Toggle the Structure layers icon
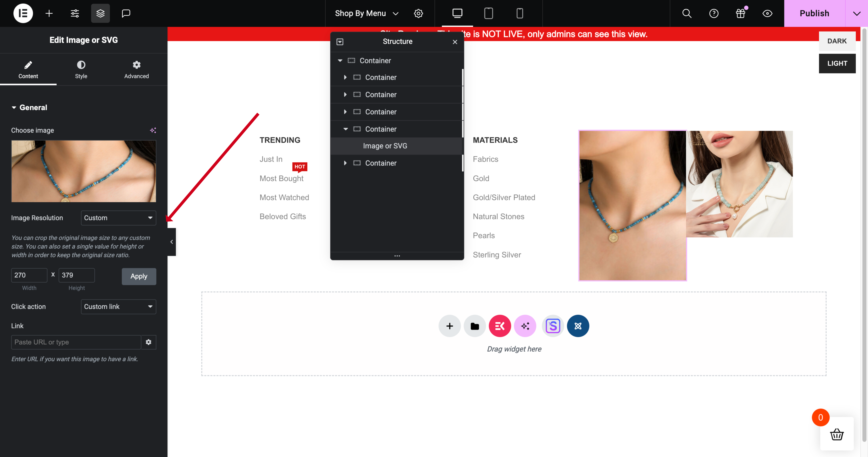The height and width of the screenshot is (457, 868). [100, 13]
